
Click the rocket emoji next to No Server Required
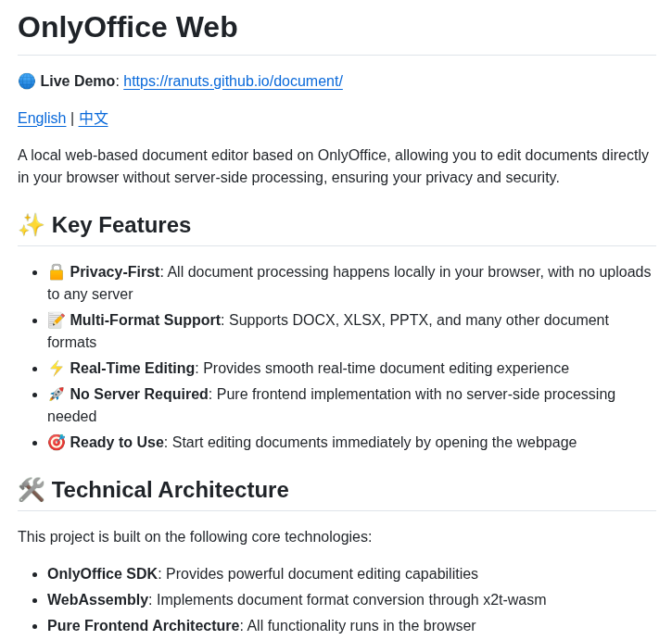click(57, 395)
